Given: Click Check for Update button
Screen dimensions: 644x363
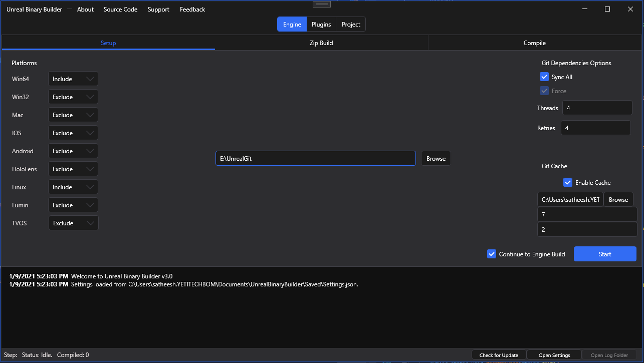Looking at the screenshot, I should coord(499,355).
